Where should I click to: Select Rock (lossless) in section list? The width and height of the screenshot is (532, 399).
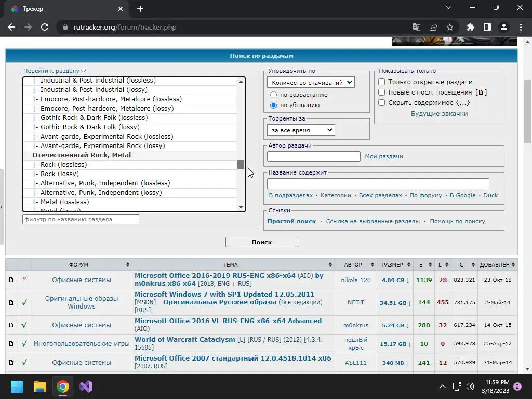click(130, 165)
